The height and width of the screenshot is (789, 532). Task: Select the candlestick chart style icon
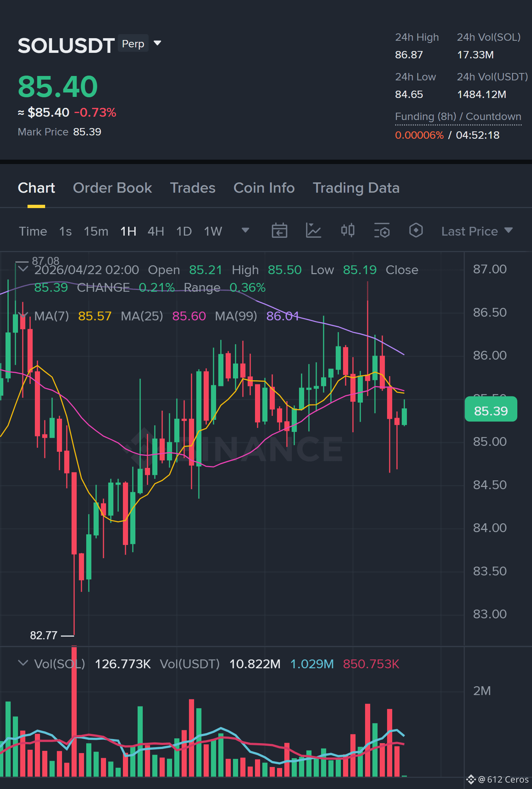(x=347, y=230)
